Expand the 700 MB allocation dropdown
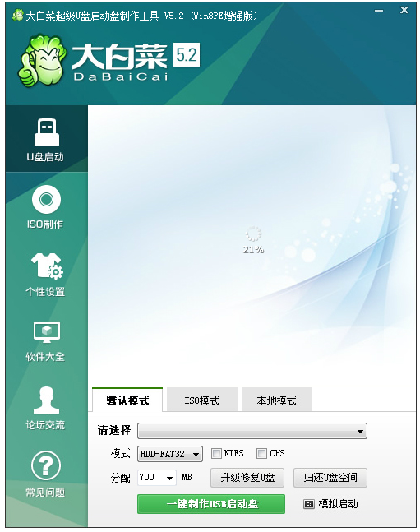 157,478
